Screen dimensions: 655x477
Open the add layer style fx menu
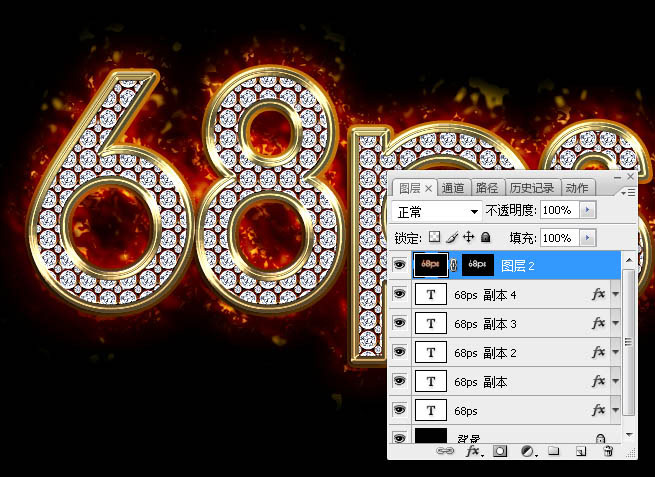pyautogui.click(x=472, y=452)
